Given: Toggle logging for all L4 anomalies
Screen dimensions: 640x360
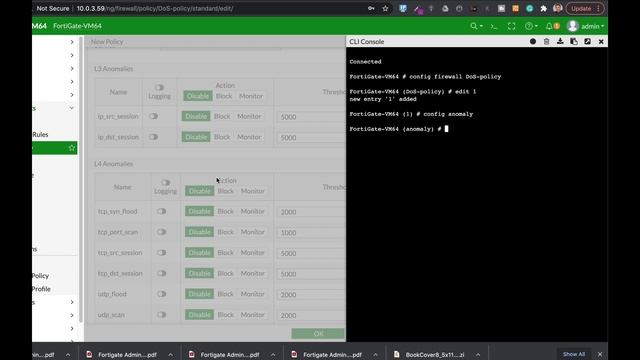Looking at the screenshot, I should (x=165, y=182).
